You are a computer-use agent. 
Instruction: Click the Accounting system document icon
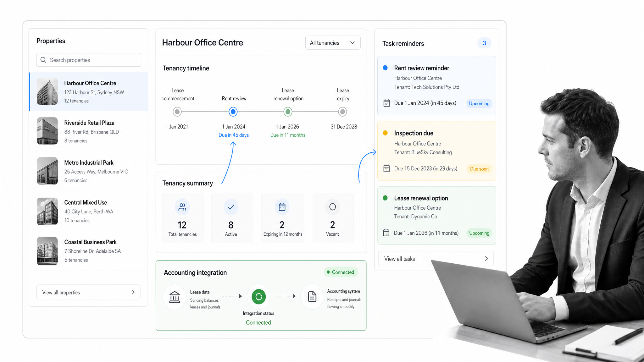[x=312, y=297]
